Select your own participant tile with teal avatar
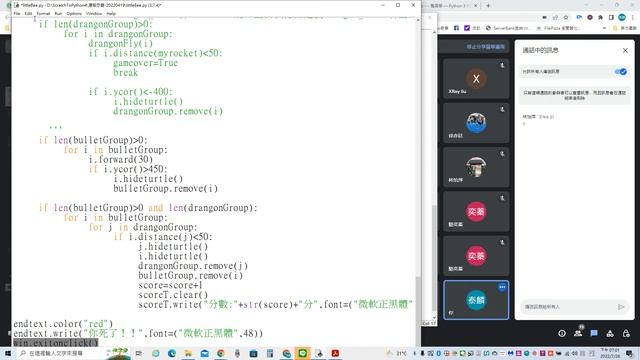The width and height of the screenshot is (640, 360). tap(476, 300)
